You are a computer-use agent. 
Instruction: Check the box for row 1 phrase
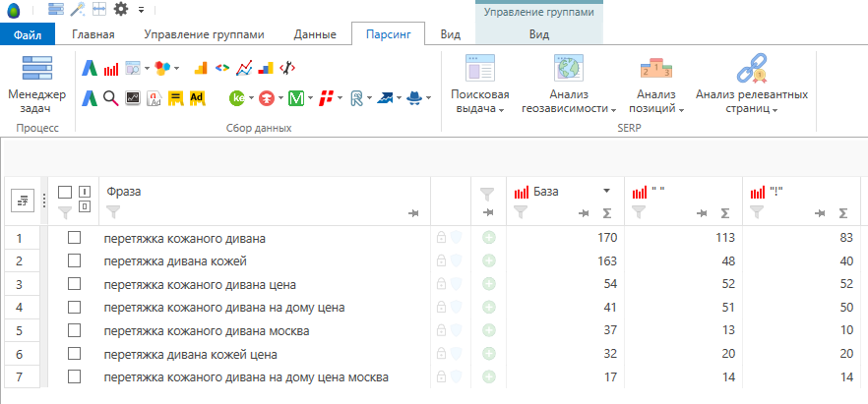74,238
